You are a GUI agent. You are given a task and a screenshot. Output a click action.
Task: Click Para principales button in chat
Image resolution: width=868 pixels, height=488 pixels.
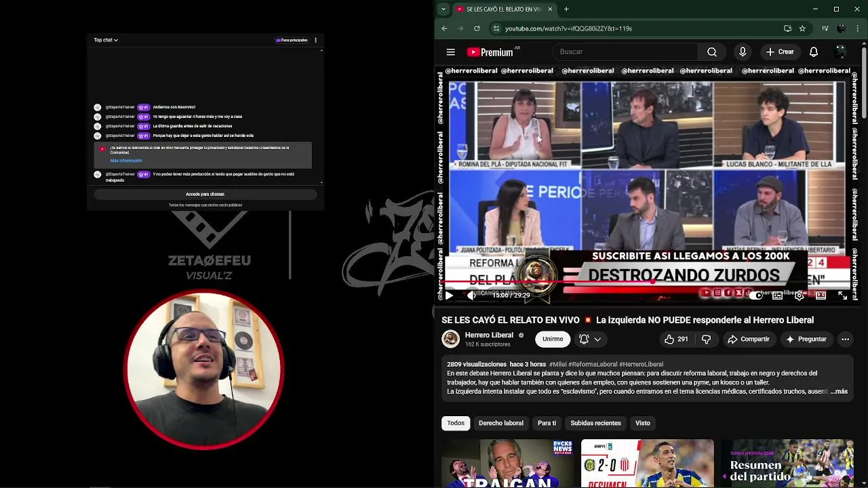coord(292,40)
